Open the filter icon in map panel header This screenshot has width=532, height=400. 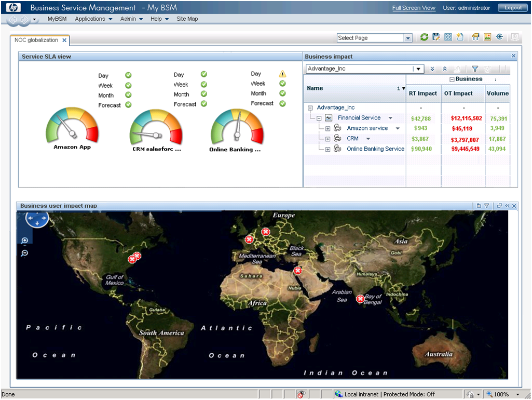pos(487,205)
